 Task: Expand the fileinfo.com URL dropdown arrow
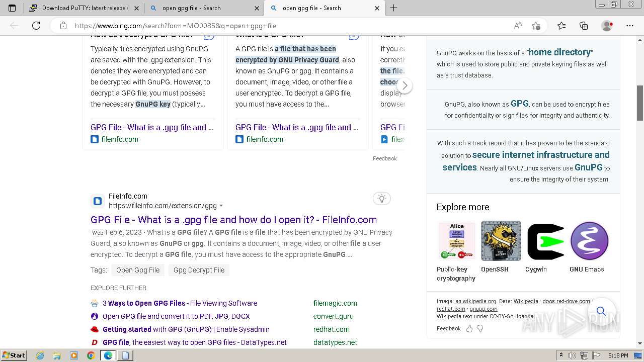(x=221, y=206)
